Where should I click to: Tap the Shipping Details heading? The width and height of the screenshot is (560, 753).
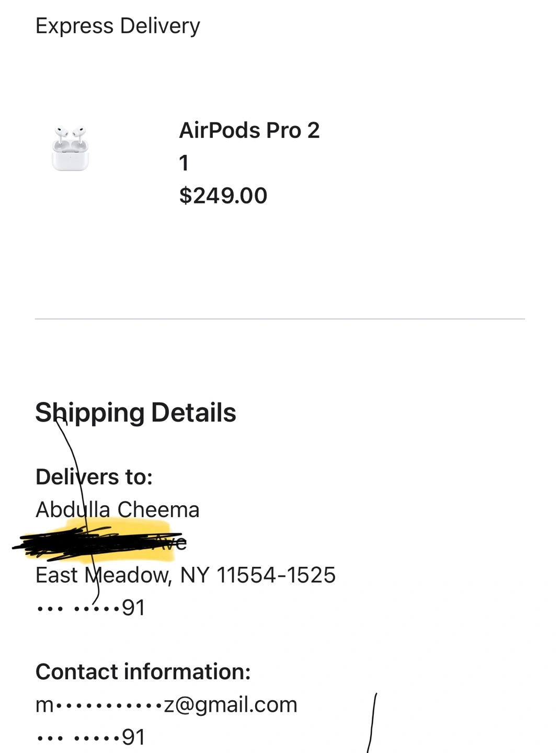point(135,413)
